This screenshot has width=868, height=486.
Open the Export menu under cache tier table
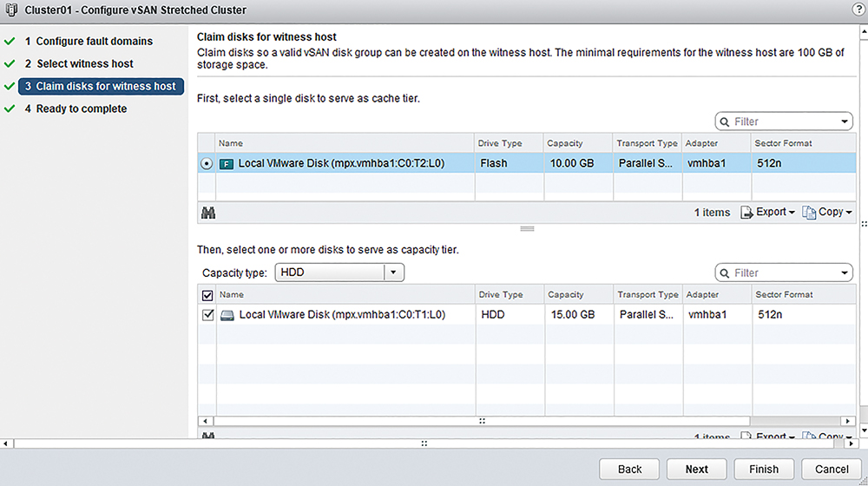[768, 212]
